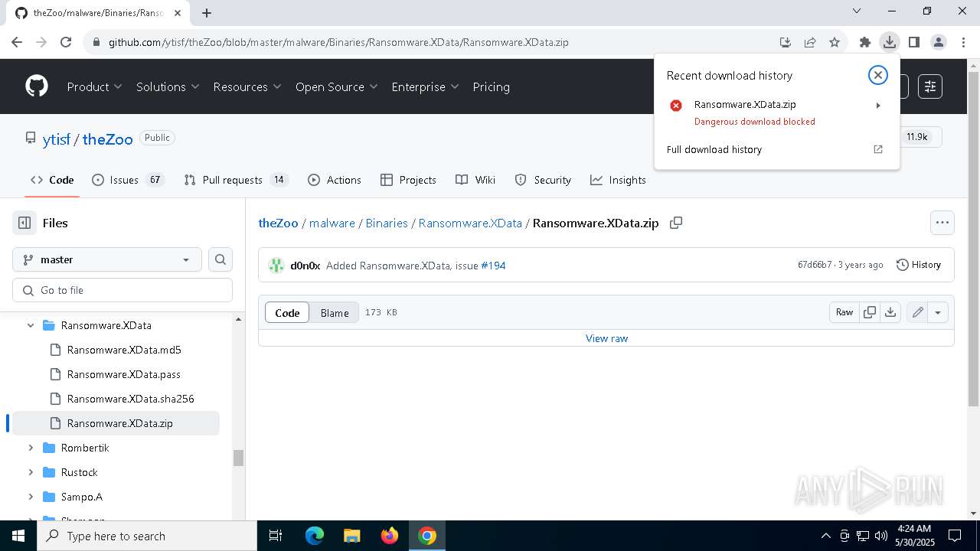Click the Go to file search field
The height and width of the screenshot is (551, 980).
point(122,290)
